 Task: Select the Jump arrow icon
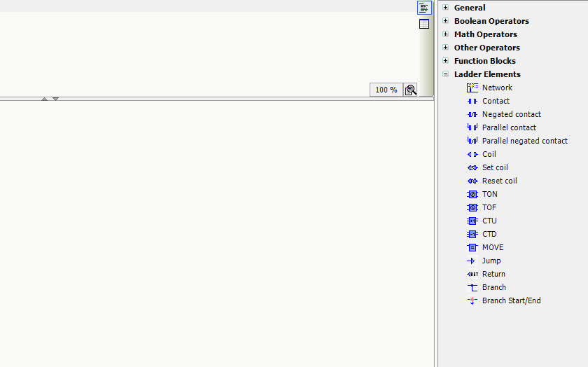click(x=472, y=261)
